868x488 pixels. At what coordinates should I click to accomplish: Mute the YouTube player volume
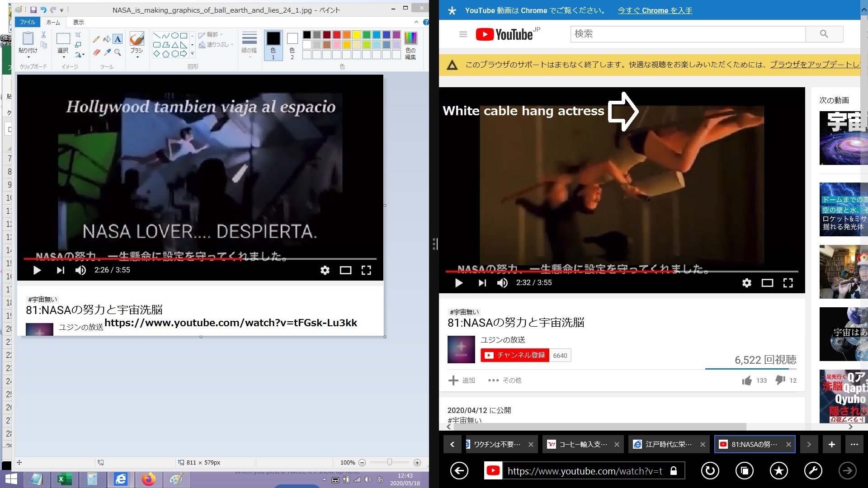502,283
